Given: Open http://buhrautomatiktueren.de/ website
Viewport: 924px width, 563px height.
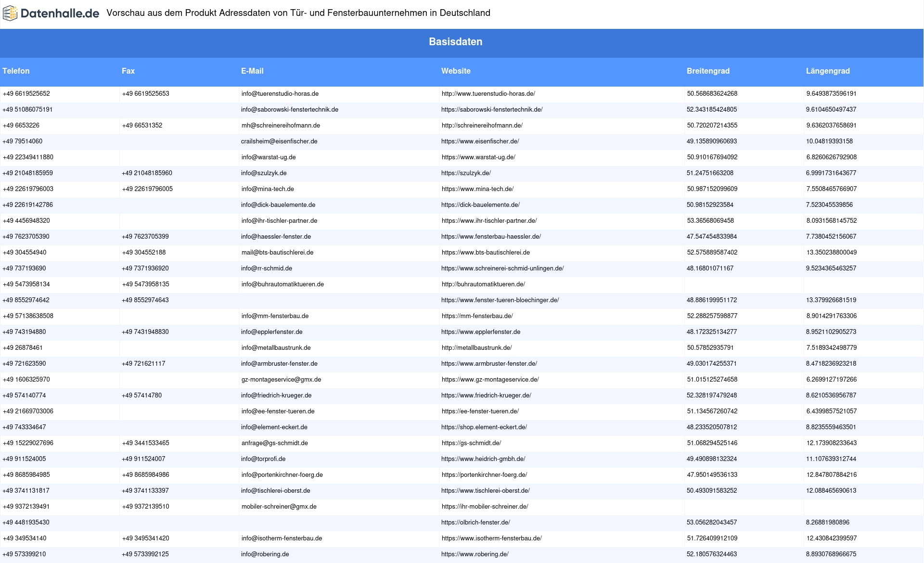Looking at the screenshot, I should point(483,284).
